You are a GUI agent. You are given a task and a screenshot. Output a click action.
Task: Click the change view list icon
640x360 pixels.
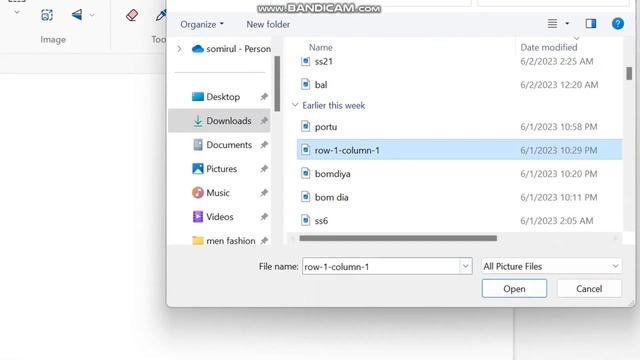click(x=552, y=24)
